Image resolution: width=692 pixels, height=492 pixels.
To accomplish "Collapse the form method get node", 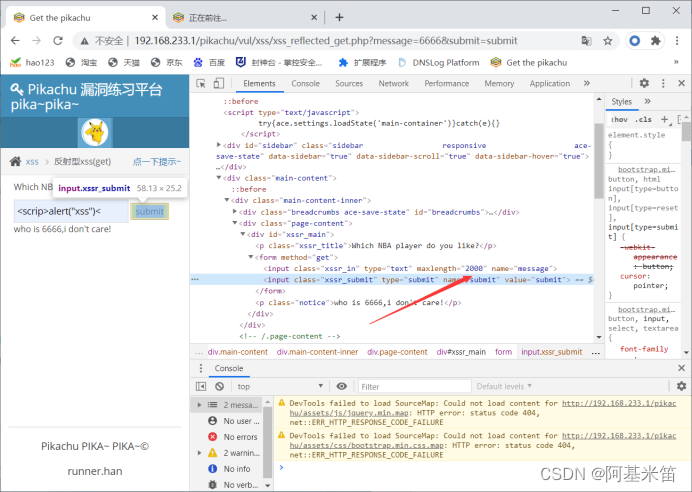I will (251, 257).
